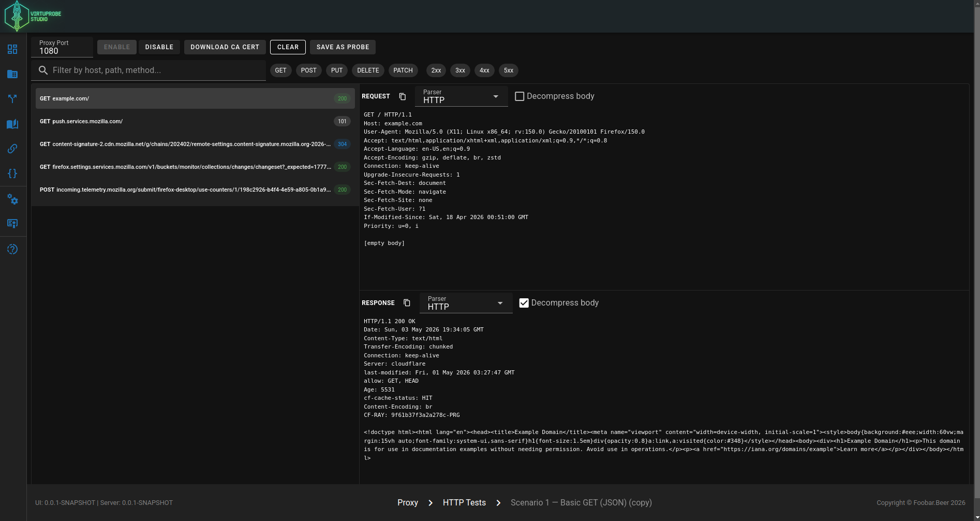Click the 'Host: example.com' request header
The height and width of the screenshot is (521, 980).
coord(393,124)
